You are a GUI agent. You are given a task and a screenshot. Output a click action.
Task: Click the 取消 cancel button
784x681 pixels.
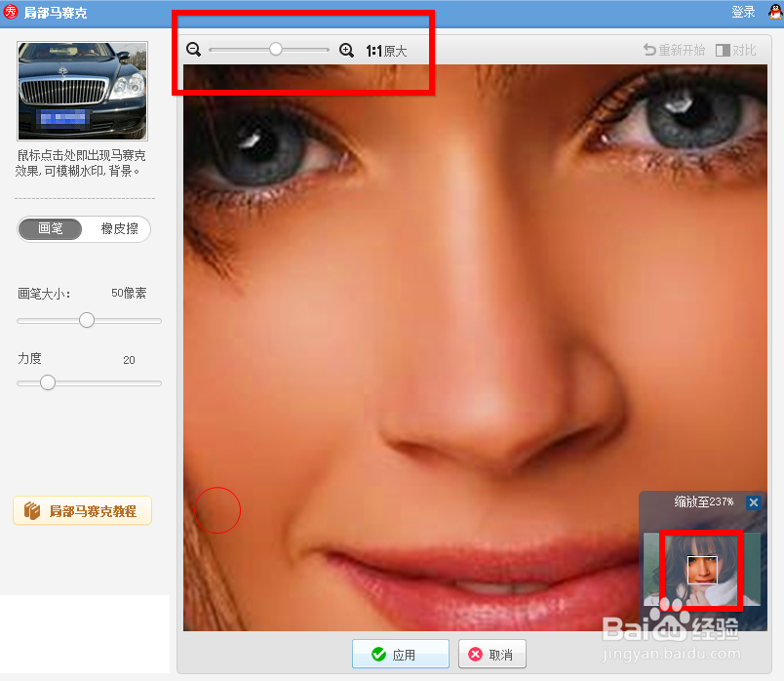point(492,654)
